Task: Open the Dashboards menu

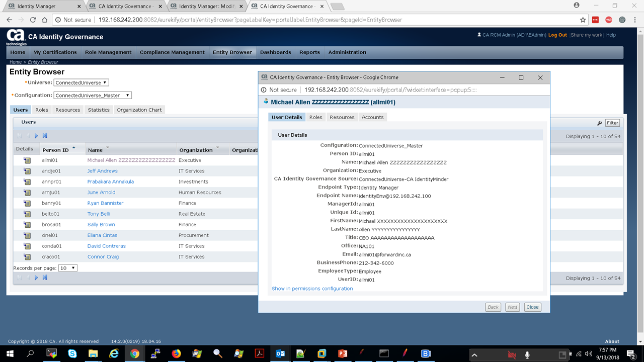Action: [276, 52]
